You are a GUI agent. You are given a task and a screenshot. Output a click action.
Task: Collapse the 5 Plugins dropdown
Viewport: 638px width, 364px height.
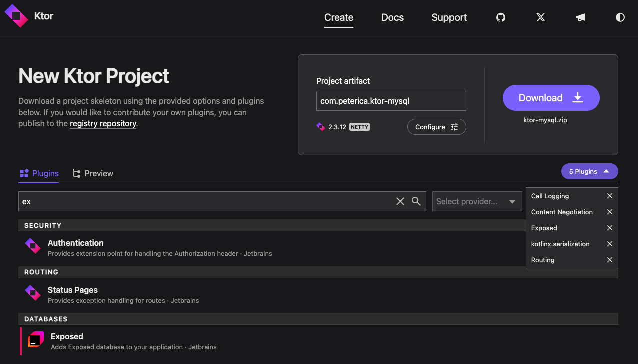click(x=589, y=171)
